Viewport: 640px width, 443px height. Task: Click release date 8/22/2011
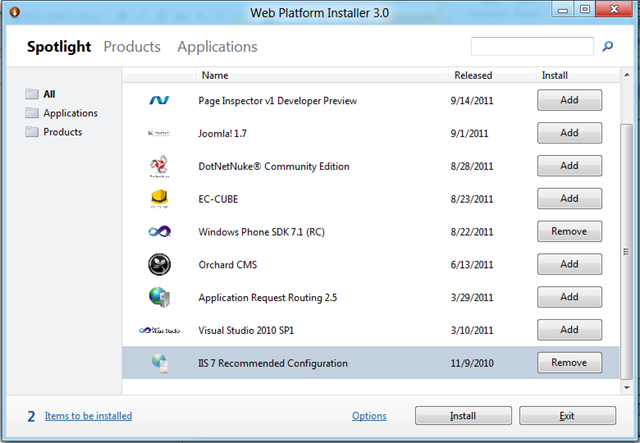[x=472, y=232]
